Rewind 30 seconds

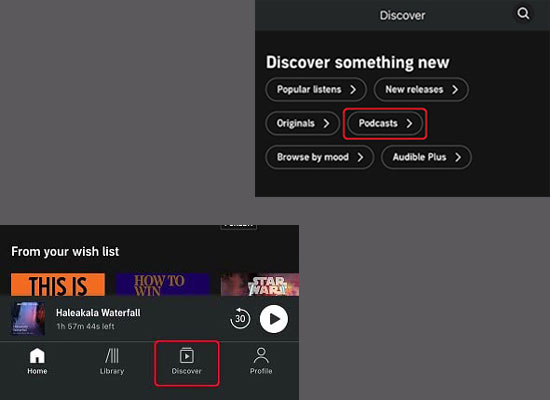[x=240, y=318]
